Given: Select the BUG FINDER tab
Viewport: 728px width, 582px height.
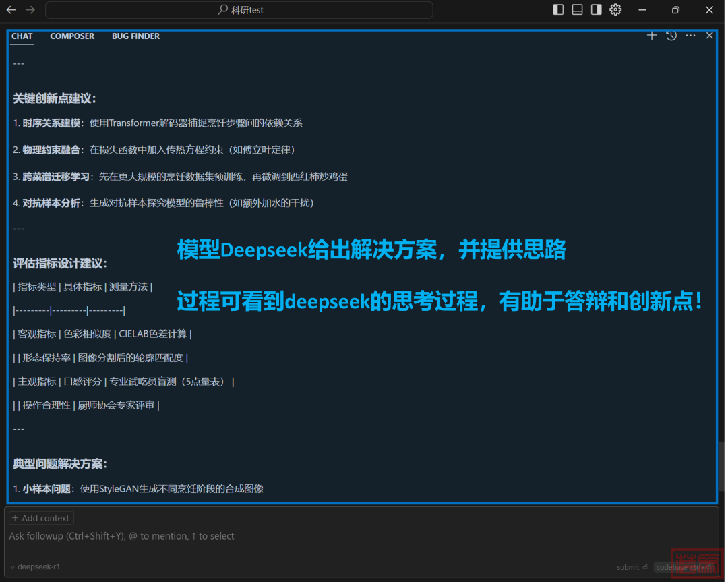Looking at the screenshot, I should coord(135,36).
